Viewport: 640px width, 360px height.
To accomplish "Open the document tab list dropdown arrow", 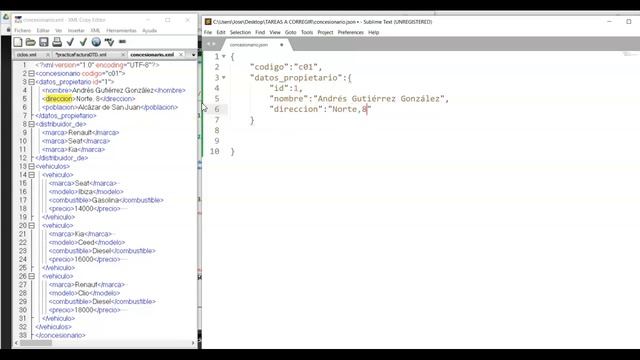I will pos(193,55).
